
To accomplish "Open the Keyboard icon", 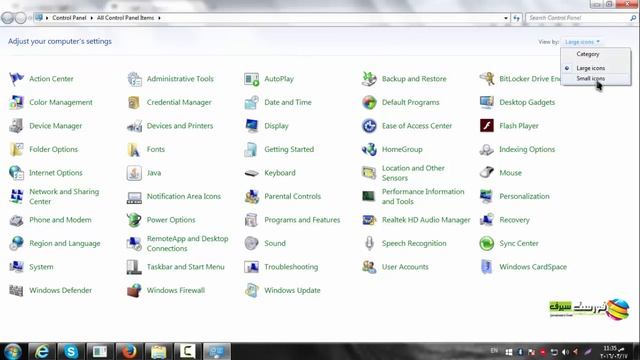I will pyautogui.click(x=251, y=173).
